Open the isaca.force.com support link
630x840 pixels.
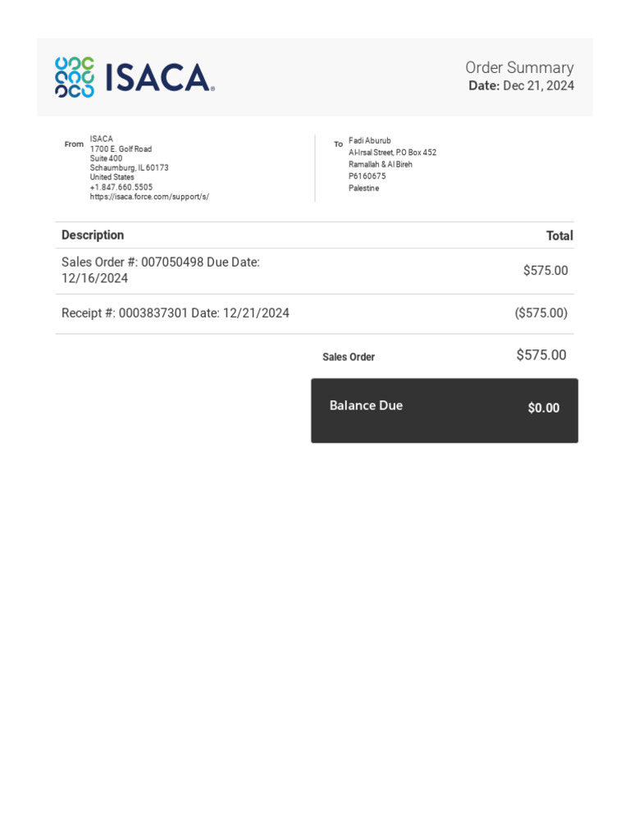[149, 197]
